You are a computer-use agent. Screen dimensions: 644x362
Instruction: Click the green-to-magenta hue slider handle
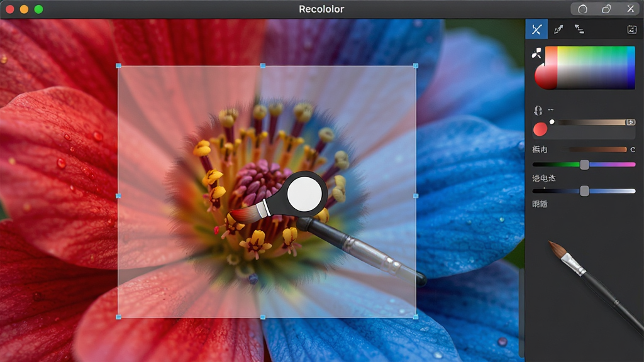tap(584, 165)
